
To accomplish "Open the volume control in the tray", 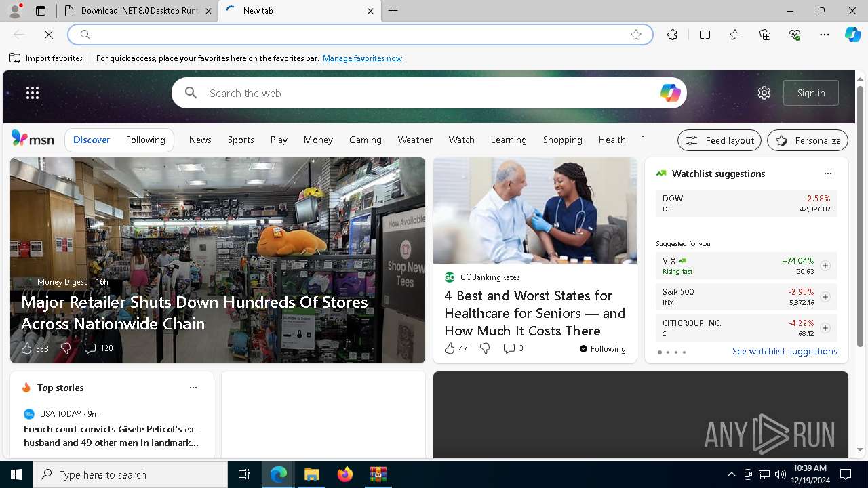I will pyautogui.click(x=781, y=474).
